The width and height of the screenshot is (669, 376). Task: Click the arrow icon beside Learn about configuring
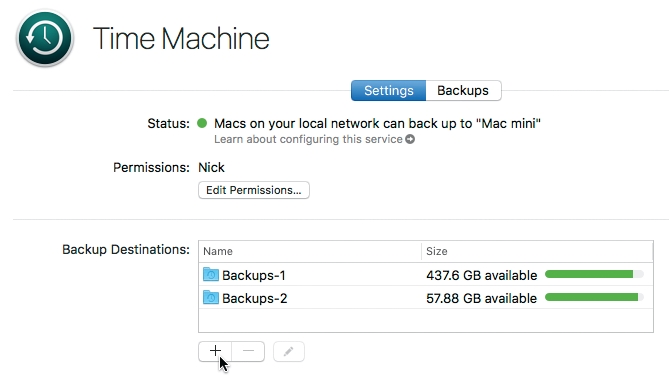click(410, 139)
